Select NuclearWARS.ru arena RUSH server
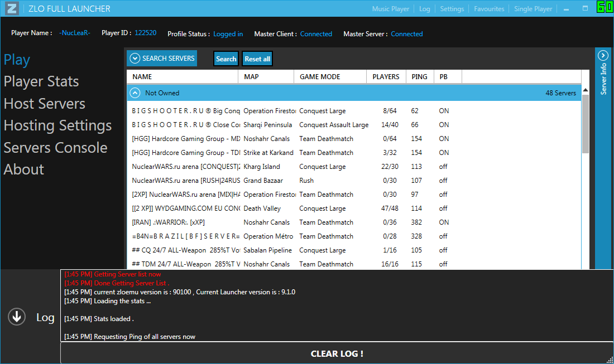Image resolution: width=614 pixels, height=364 pixels. coord(354,181)
